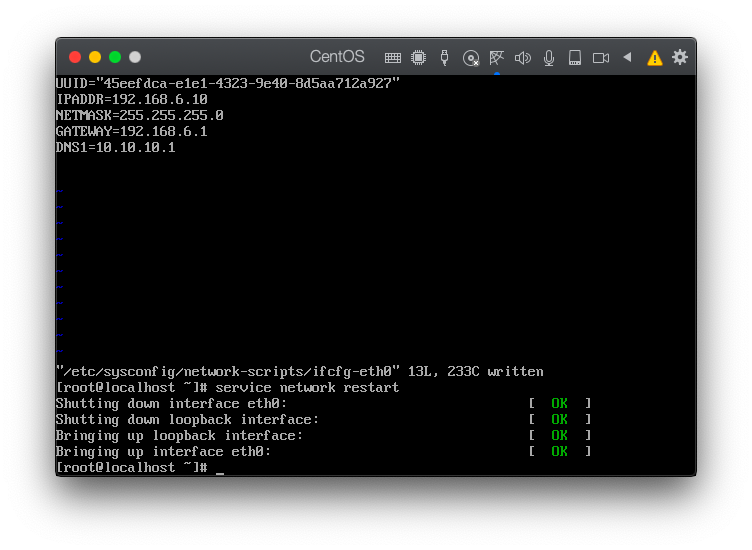Click 'Shutting down interface eth0:' line
Screen dimensions: 752x550
click(x=171, y=404)
